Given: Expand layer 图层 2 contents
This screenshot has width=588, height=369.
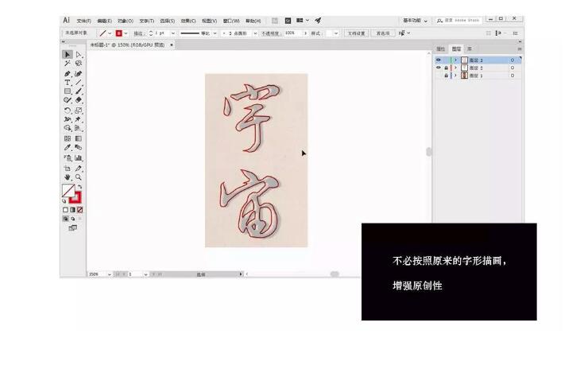Looking at the screenshot, I should tap(455, 68).
